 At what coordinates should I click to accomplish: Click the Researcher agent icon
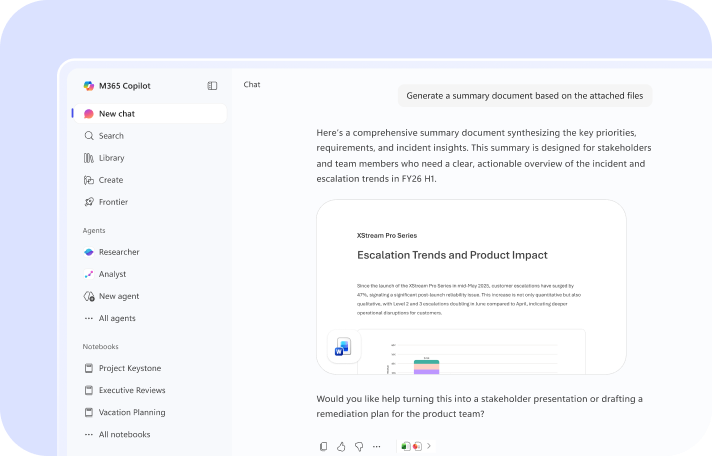(89, 252)
